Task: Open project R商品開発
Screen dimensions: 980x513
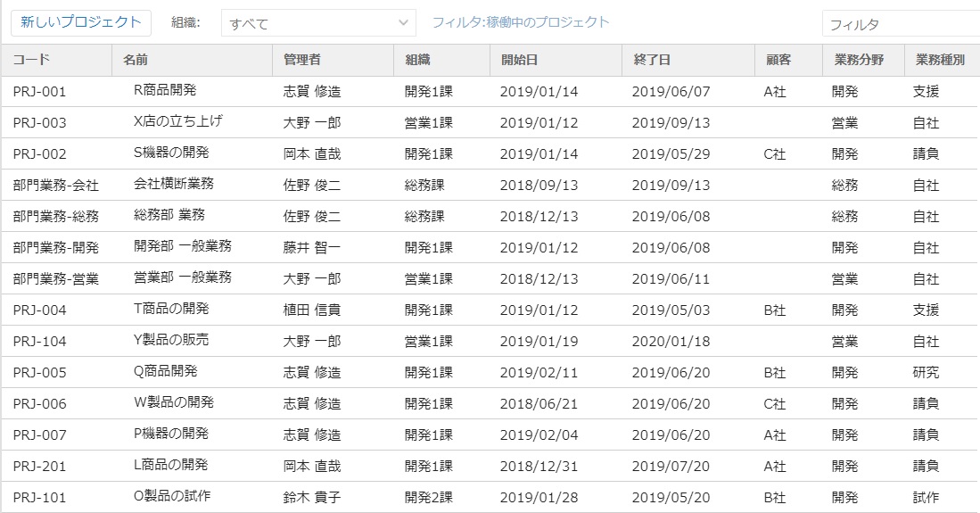Action: [165, 90]
